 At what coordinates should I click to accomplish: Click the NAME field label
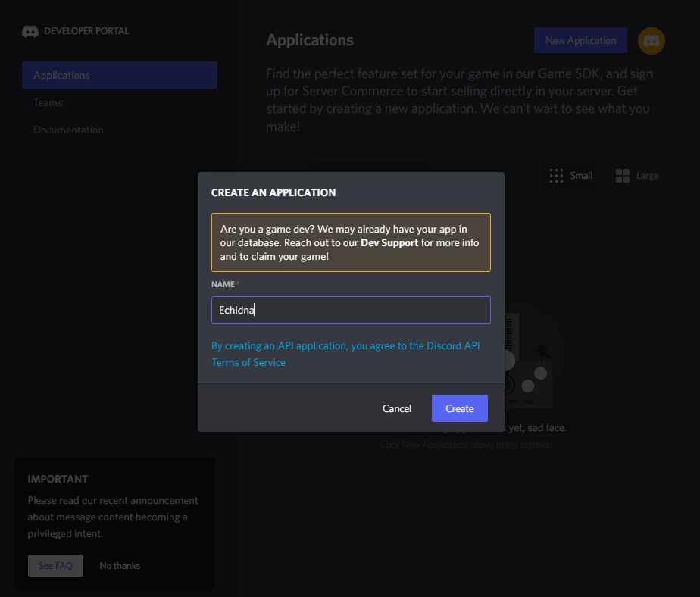[223, 284]
